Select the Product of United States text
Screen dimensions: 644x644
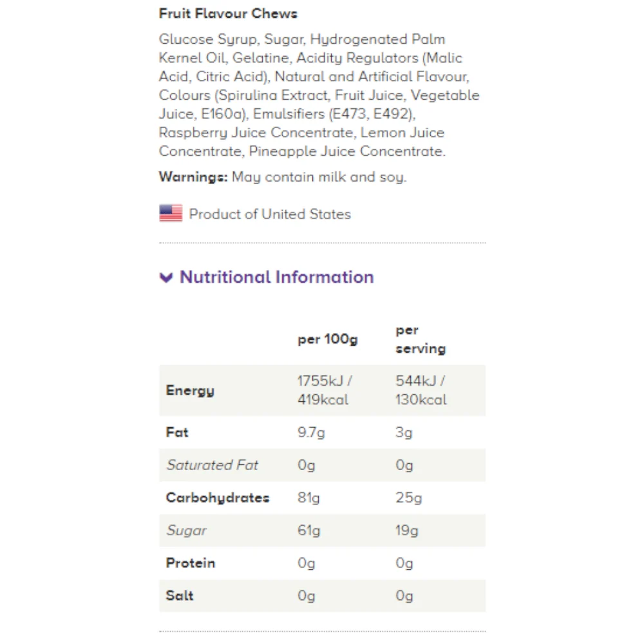pos(270,214)
